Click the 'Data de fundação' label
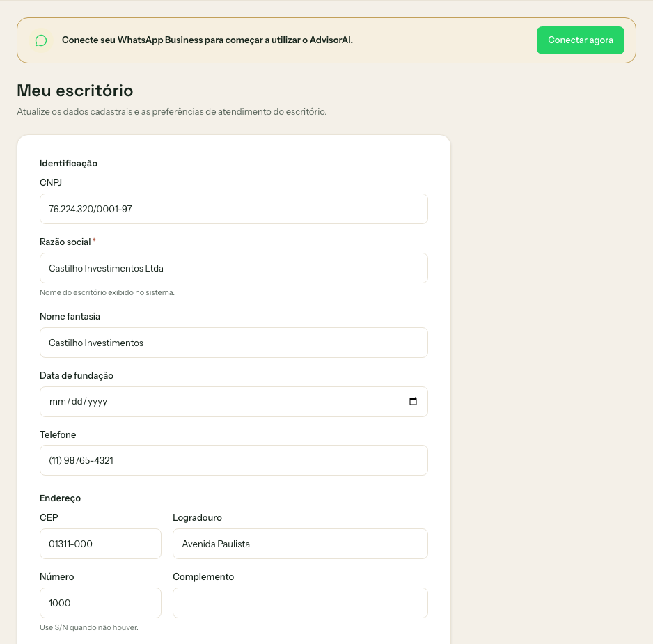The height and width of the screenshot is (644, 653). (x=76, y=376)
